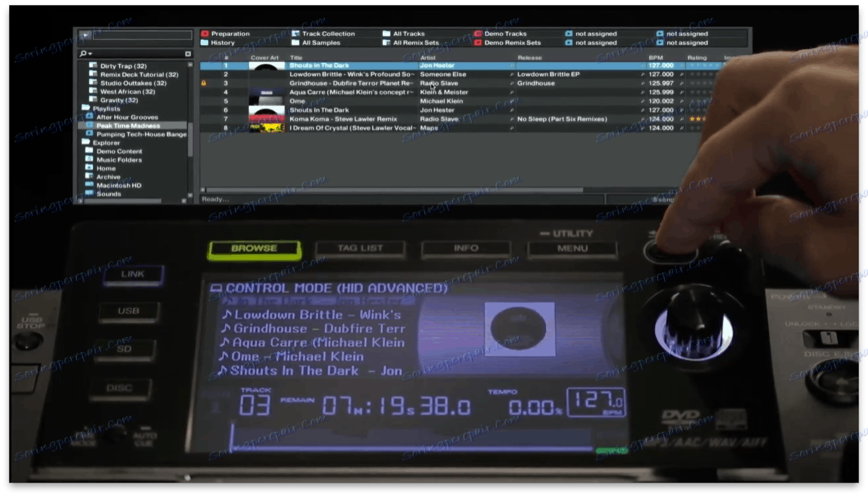Screen dimensions: 868x496
Task: Select the USB source button
Action: click(129, 311)
